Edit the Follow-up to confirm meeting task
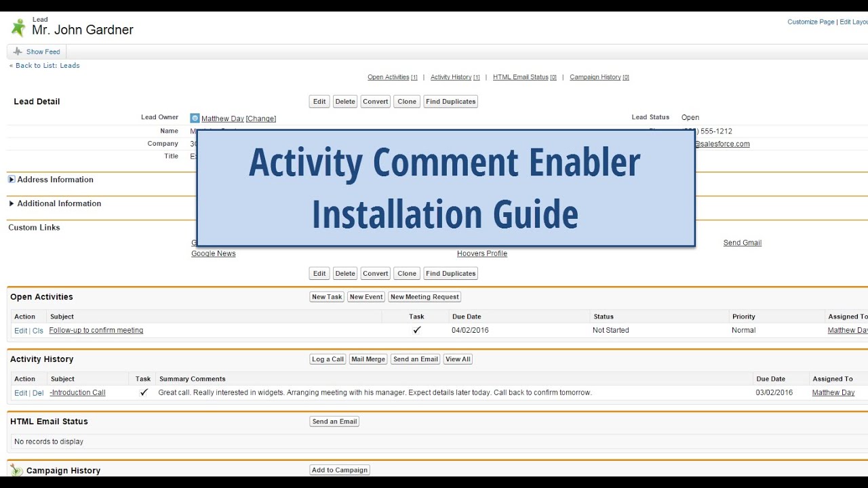 [21, 331]
